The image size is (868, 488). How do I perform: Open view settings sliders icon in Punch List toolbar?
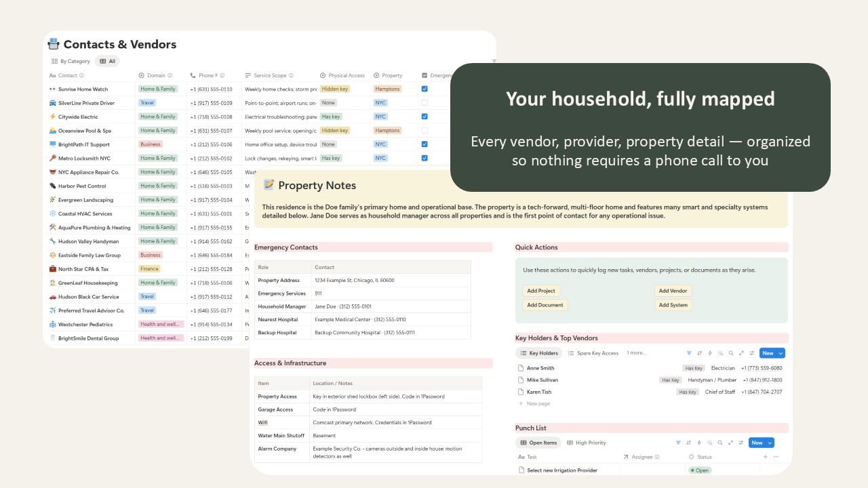coord(741,443)
